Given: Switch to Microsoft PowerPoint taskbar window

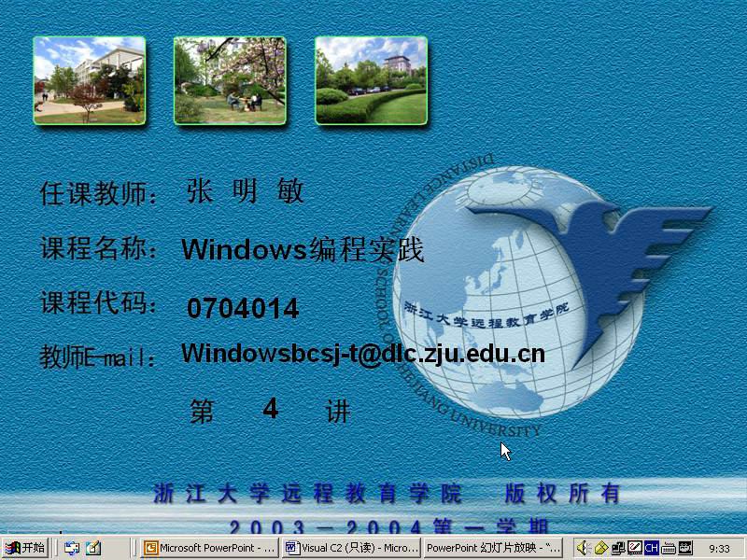Looking at the screenshot, I should 209,548.
